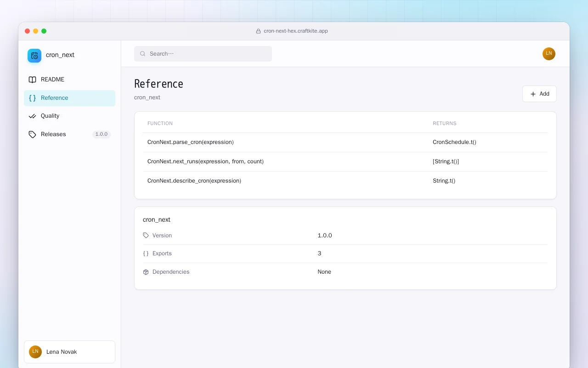Select CronNext.describe_cron(expression) row
588x368 pixels.
345,181
